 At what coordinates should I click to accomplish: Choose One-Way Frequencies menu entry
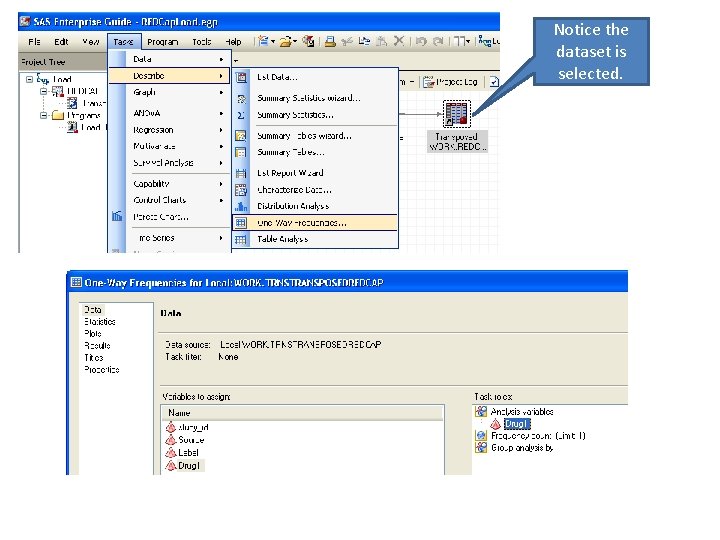coord(315,223)
